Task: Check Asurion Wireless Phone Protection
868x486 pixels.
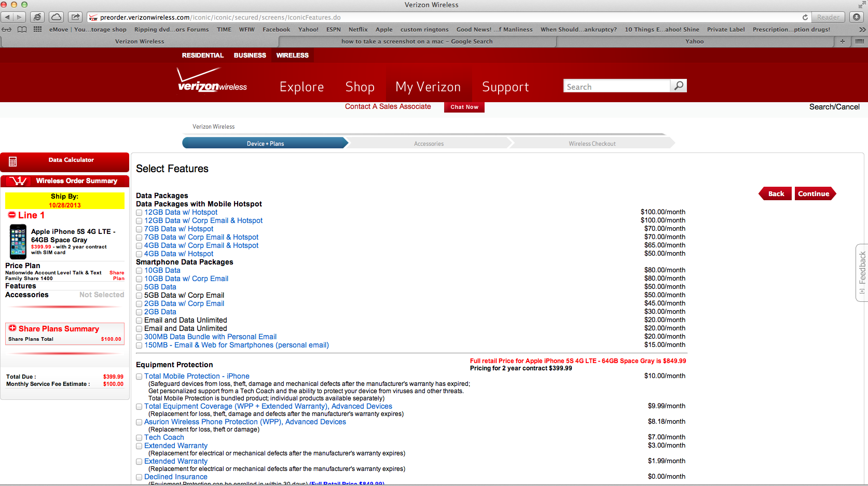Action: (x=139, y=422)
